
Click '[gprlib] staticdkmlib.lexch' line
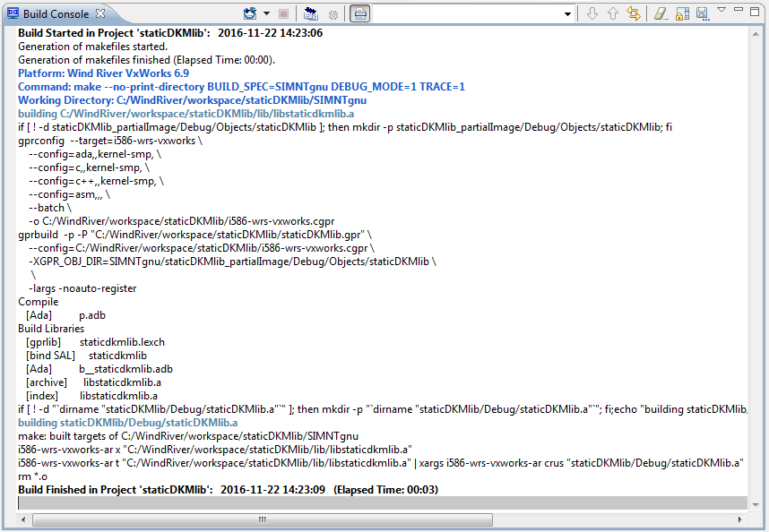(x=95, y=342)
